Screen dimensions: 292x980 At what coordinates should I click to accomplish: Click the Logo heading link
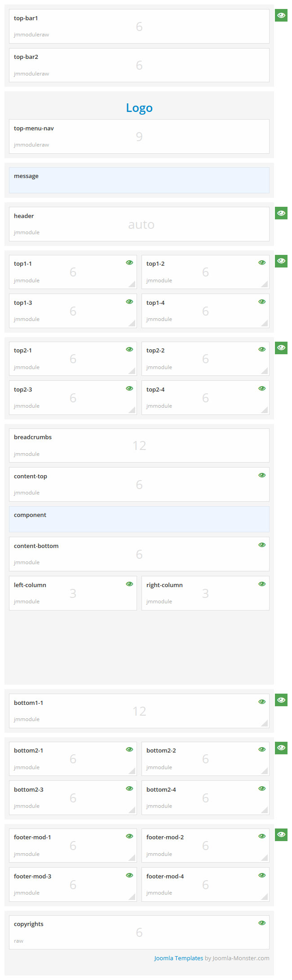pyautogui.click(x=139, y=108)
